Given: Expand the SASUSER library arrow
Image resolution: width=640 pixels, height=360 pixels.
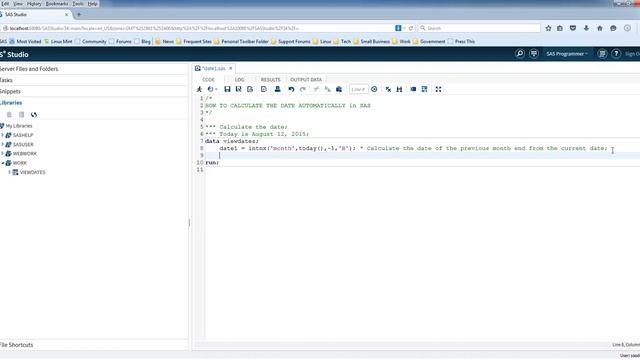Looking at the screenshot, I should [2, 144].
